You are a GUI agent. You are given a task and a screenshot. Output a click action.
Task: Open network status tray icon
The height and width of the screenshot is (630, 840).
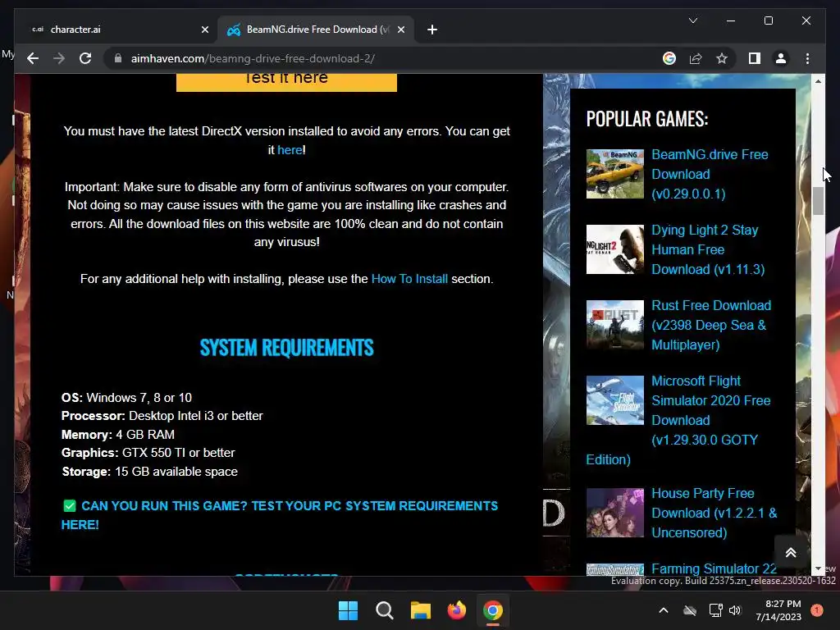tap(715, 610)
